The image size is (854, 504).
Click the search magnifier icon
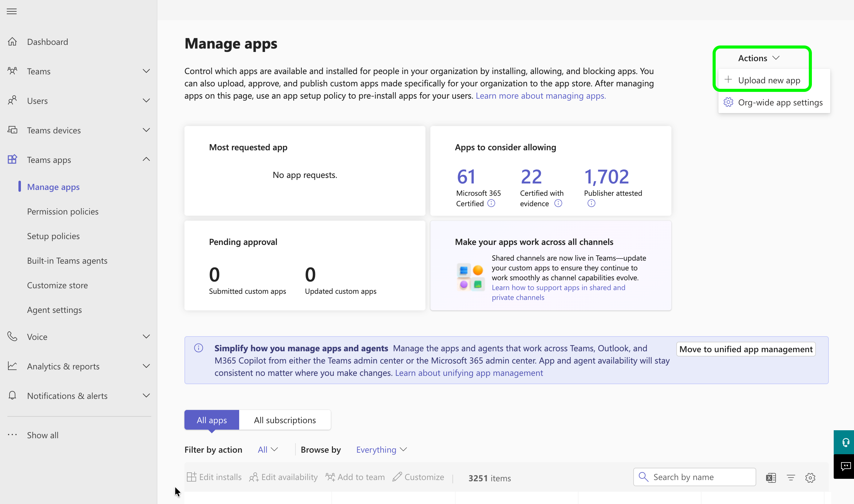[643, 476]
